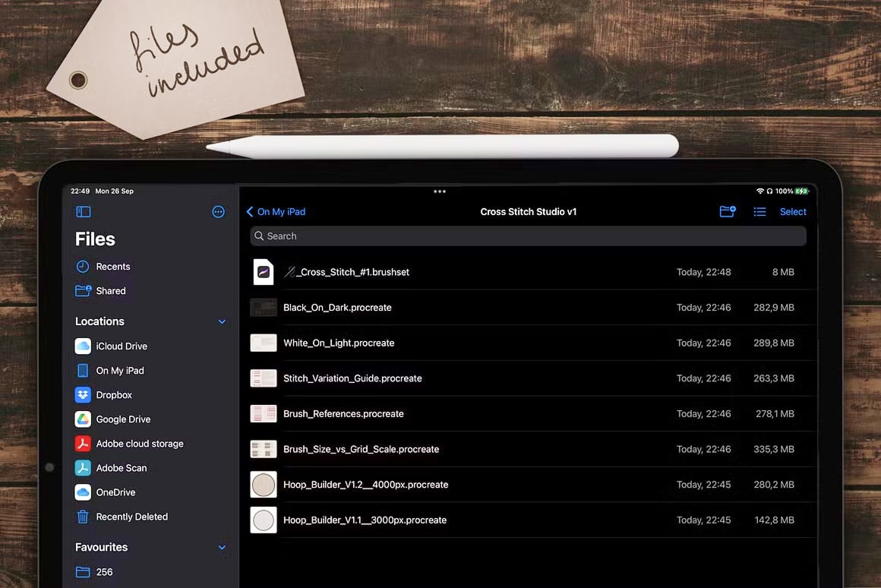Create a new folder with toolbar icon
The height and width of the screenshot is (588, 881).
pyautogui.click(x=728, y=211)
